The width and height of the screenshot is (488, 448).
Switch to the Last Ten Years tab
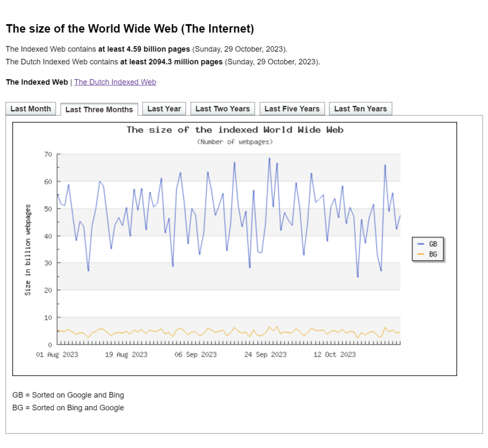click(x=360, y=109)
